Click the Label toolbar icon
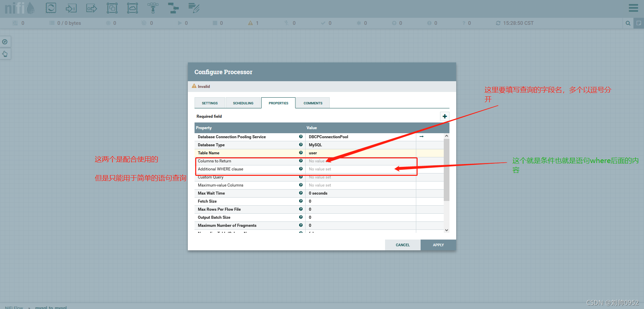The height and width of the screenshot is (309, 644). (x=194, y=8)
